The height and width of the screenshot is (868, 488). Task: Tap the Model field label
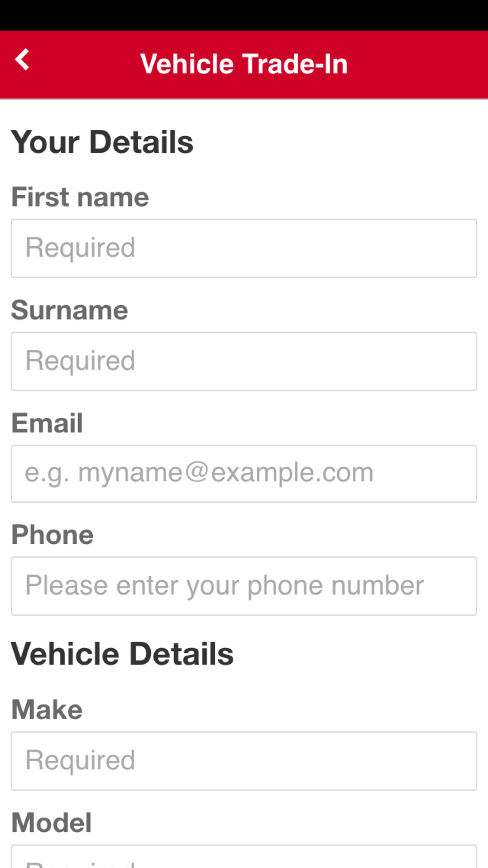pyautogui.click(x=52, y=823)
